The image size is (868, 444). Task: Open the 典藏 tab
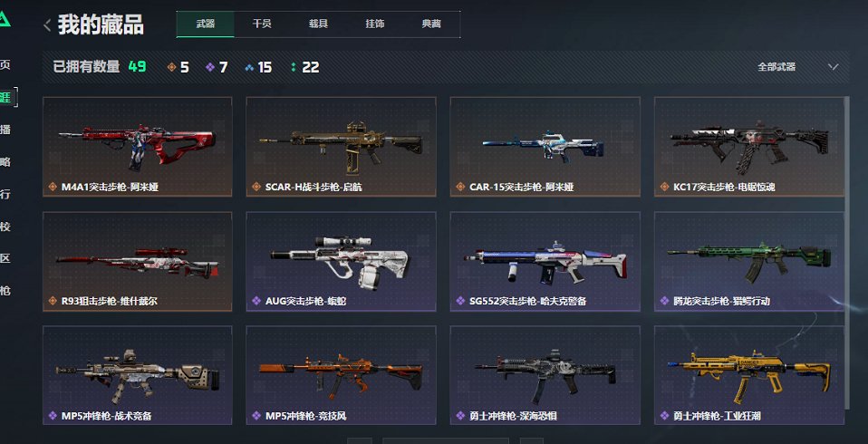[431, 24]
